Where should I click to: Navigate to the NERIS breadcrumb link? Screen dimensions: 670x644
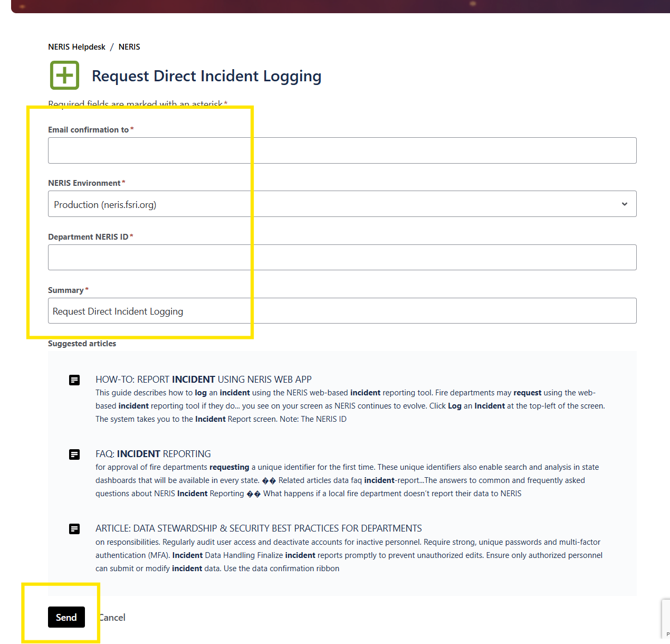[x=129, y=47]
